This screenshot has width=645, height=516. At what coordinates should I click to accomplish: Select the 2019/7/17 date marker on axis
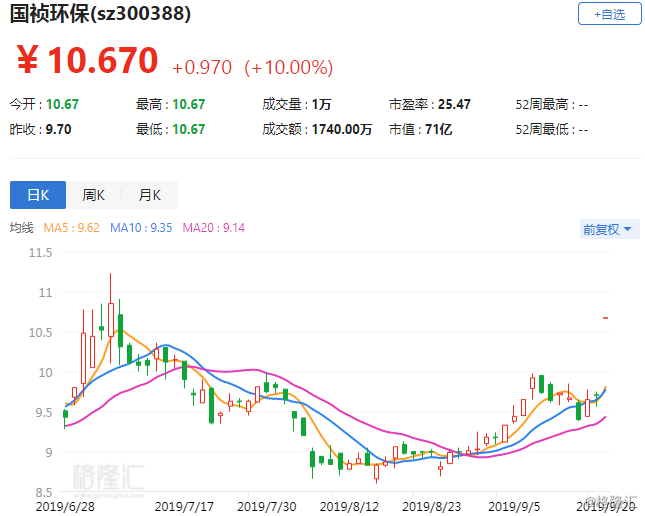click(184, 506)
